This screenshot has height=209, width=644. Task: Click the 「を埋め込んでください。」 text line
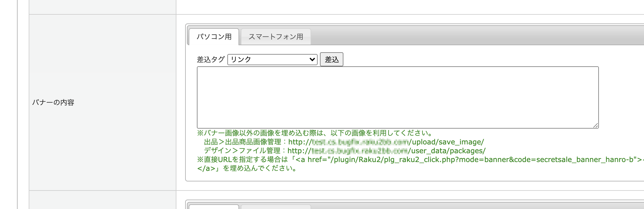coord(247,168)
